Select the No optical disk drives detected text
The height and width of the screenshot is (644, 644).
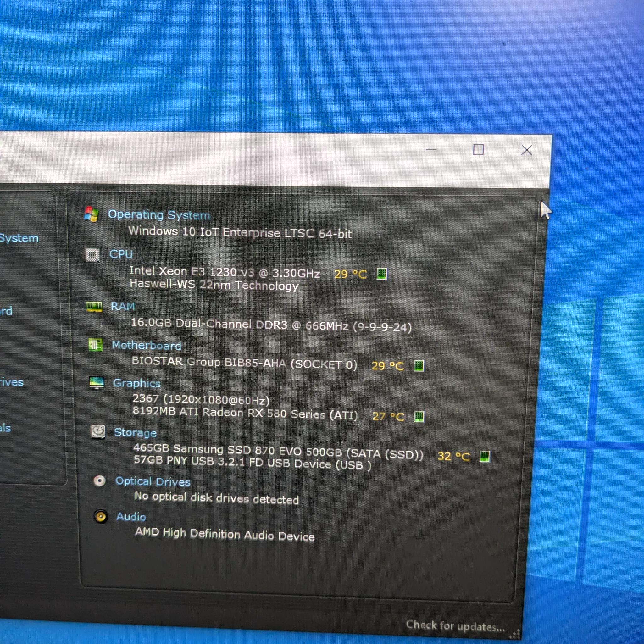[217, 498]
